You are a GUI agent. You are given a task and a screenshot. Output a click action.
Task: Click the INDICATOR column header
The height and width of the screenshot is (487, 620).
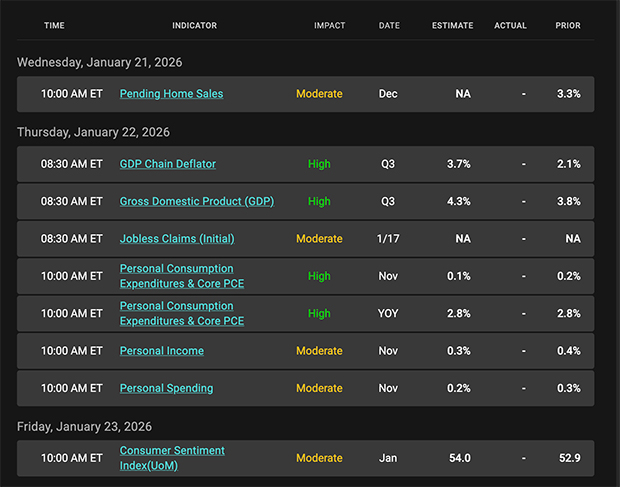tap(194, 25)
